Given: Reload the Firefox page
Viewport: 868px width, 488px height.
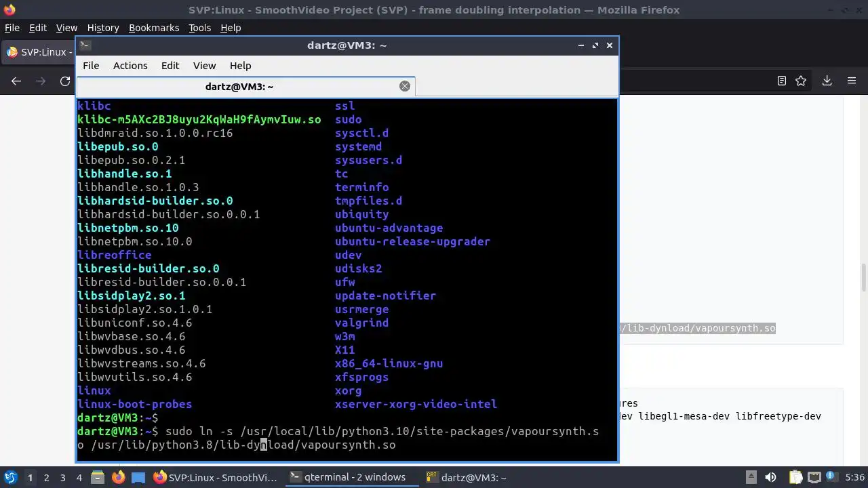Looking at the screenshot, I should point(65,81).
